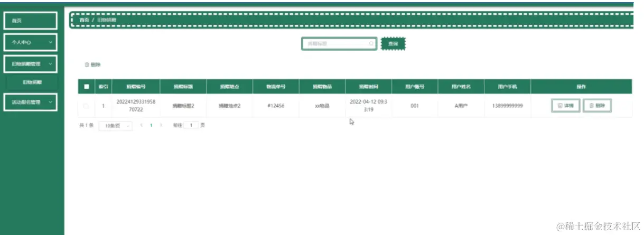644x235 pixels.
Task: Select page 1 in pagination
Action: [x=151, y=126]
